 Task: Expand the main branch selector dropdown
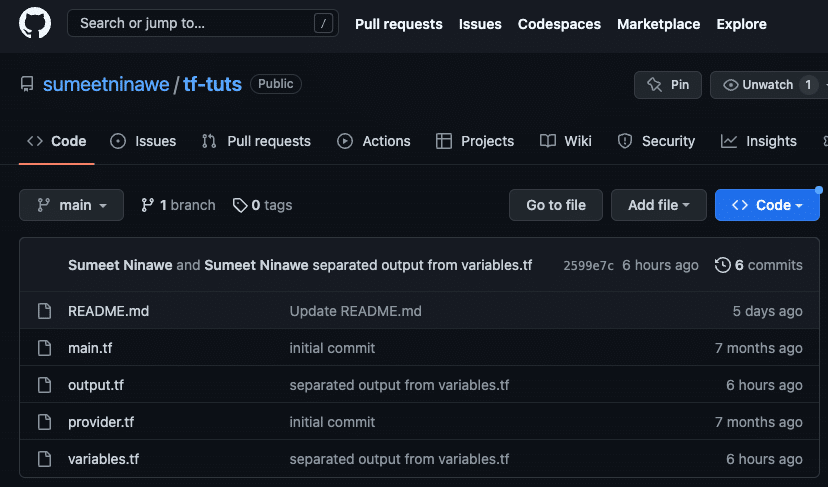71,205
